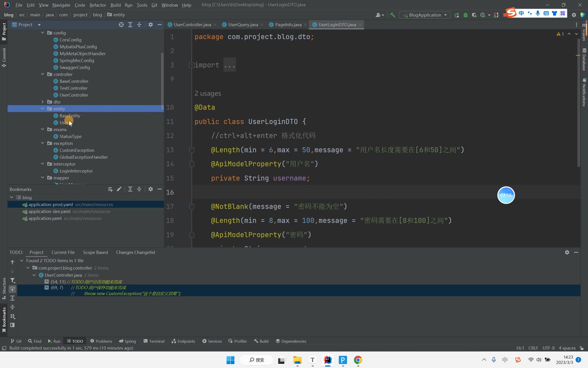Open TODO filter funnel icon

[12, 280]
